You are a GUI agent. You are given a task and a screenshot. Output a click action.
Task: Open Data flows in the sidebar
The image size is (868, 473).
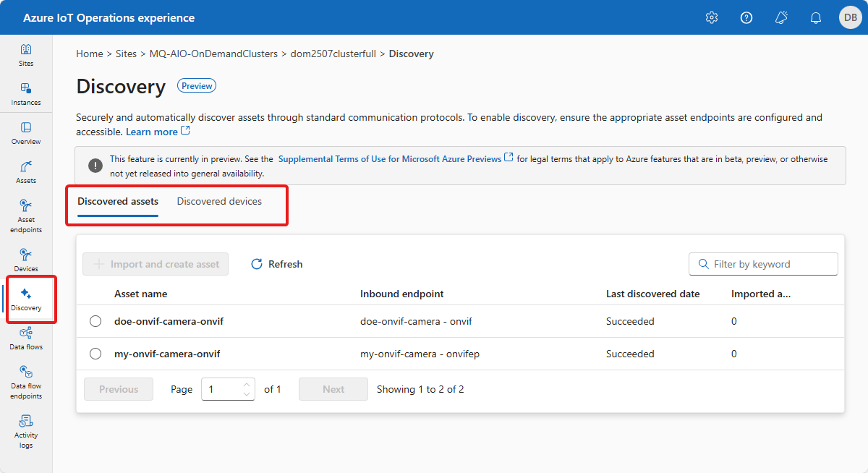click(26, 338)
